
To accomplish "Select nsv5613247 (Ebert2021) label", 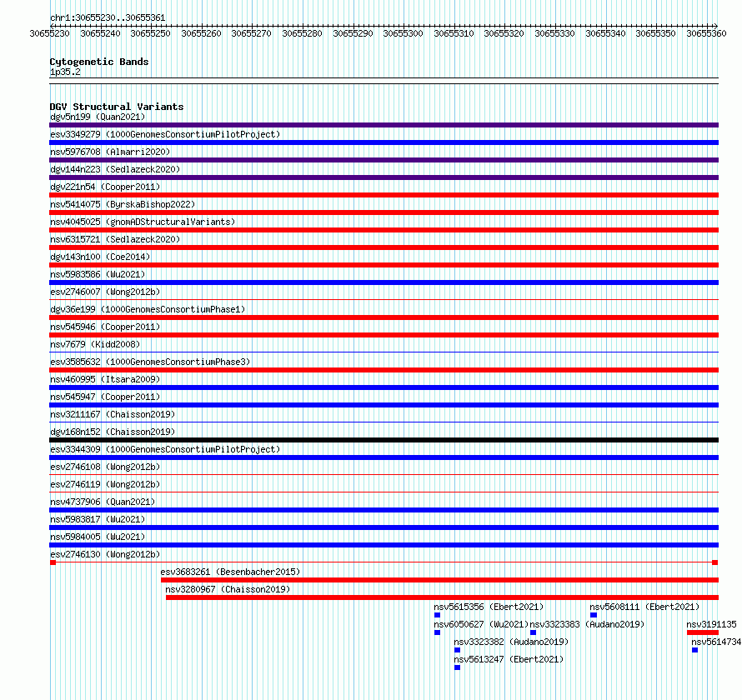I will point(509,659).
